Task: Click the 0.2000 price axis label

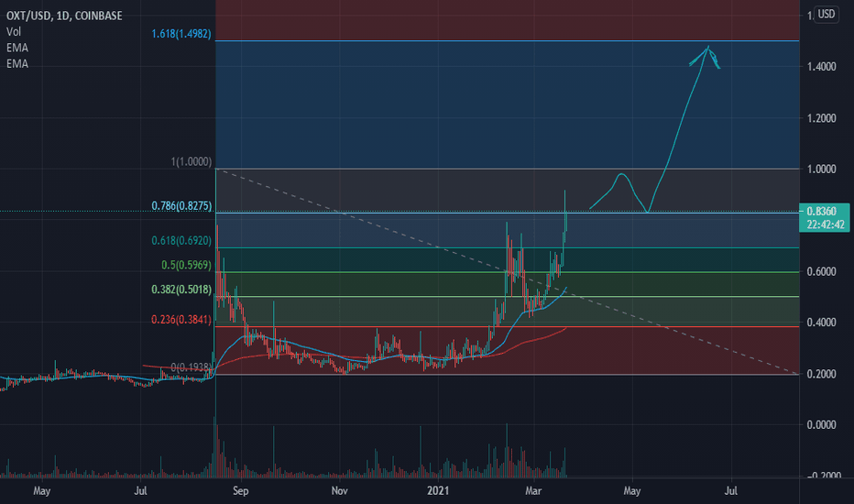Action: click(x=821, y=374)
